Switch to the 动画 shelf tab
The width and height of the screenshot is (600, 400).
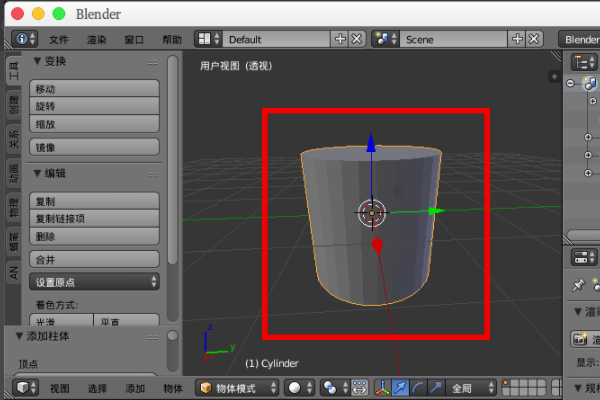[14, 173]
